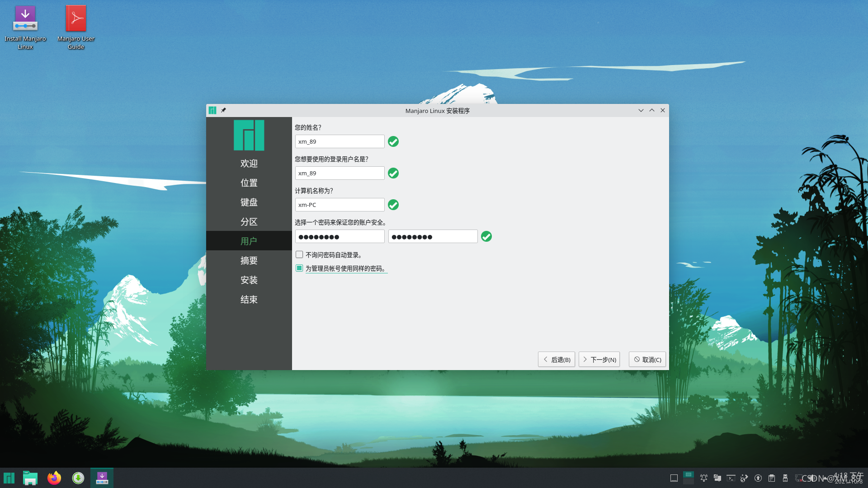Image resolution: width=868 pixels, height=488 pixels.
Task: Focus the login username input field
Action: click(340, 173)
